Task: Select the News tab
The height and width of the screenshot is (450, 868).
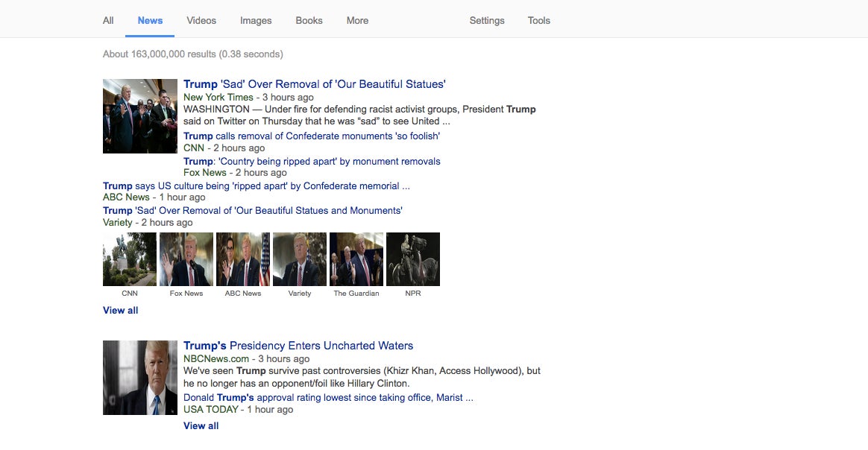Action: click(x=150, y=20)
